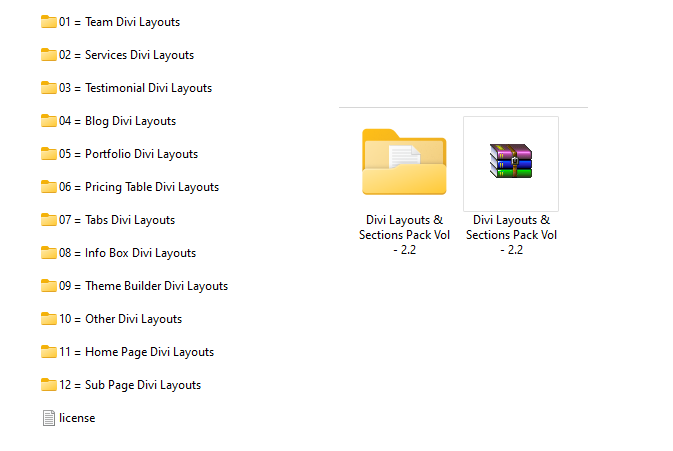
Task: Select the '12 = Sub Page Divi Layouts' name
Action: click(x=130, y=385)
